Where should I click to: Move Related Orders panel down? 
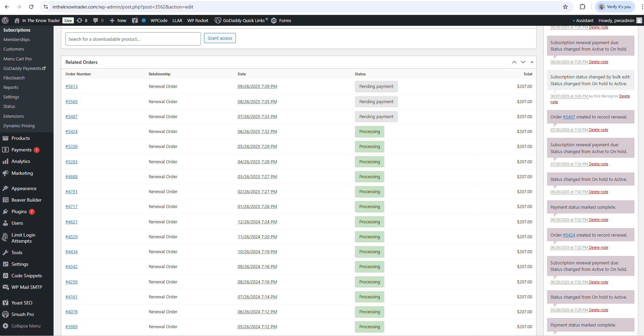pyautogui.click(x=523, y=62)
